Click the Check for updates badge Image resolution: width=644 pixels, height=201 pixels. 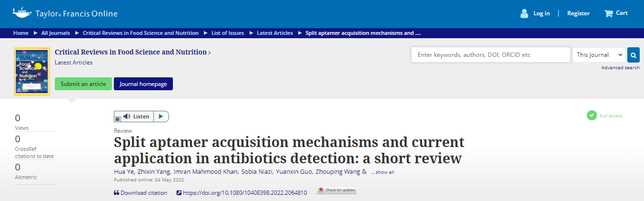[x=336, y=190]
